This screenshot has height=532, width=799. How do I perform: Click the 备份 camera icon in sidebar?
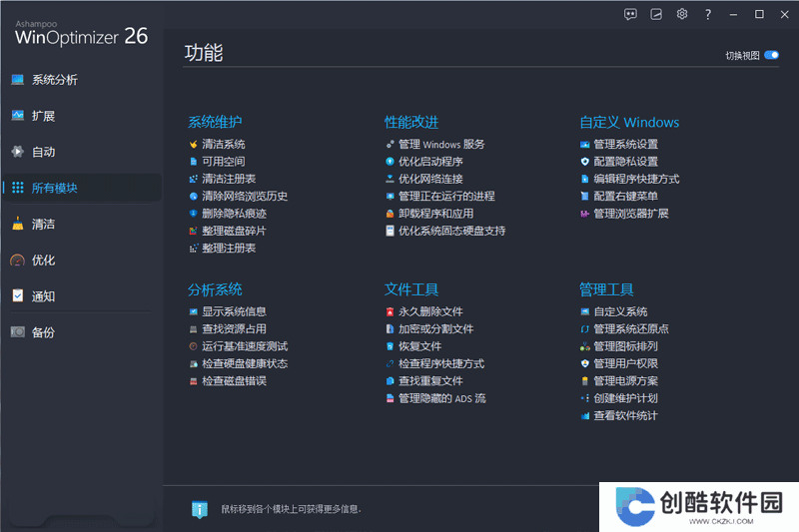click(x=18, y=332)
